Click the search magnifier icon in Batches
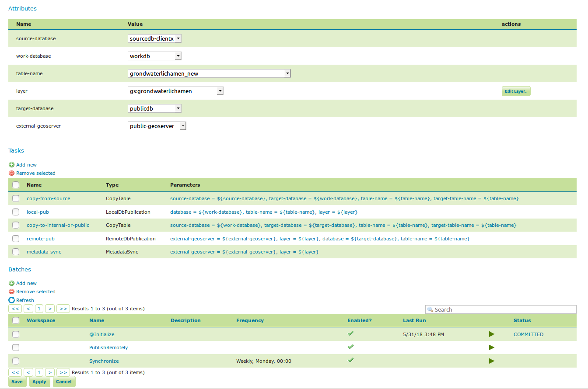This screenshot has width=588, height=389. point(430,309)
